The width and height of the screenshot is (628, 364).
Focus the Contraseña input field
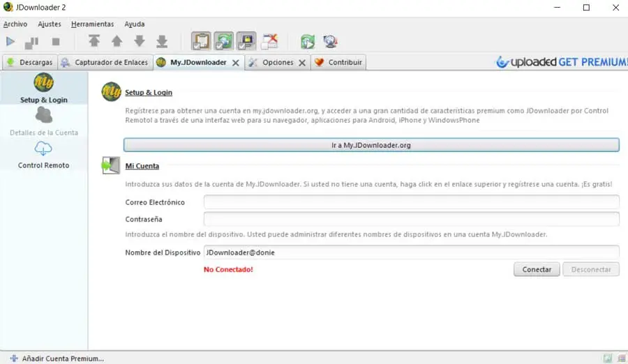click(x=411, y=219)
